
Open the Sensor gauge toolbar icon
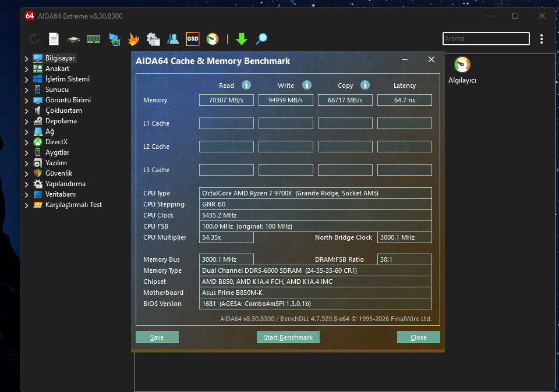click(x=213, y=39)
